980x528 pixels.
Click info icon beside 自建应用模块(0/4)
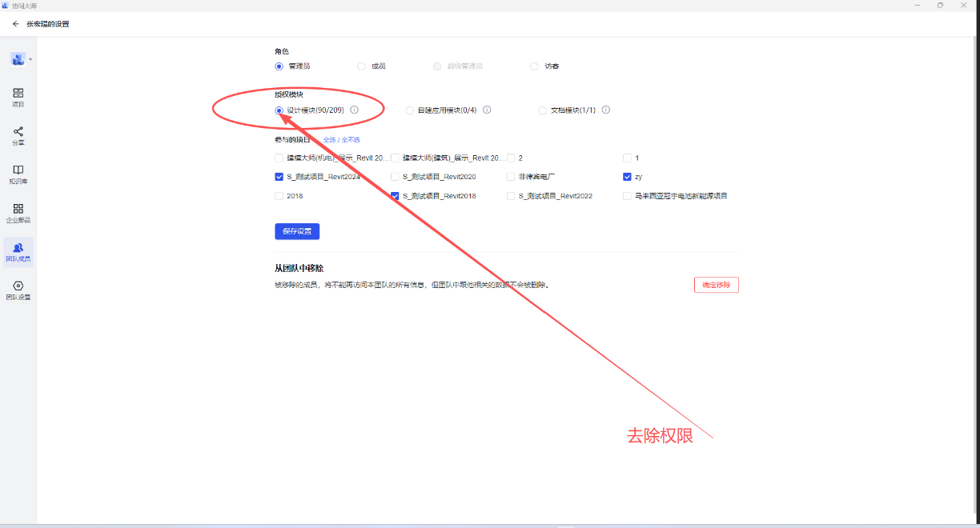coord(487,110)
